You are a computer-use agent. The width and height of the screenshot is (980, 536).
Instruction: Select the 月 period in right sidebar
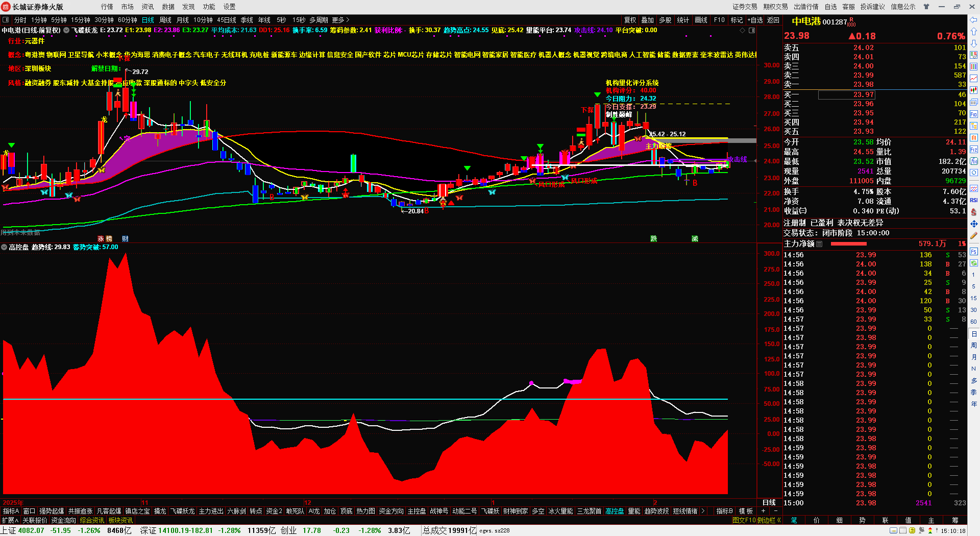coord(974,357)
